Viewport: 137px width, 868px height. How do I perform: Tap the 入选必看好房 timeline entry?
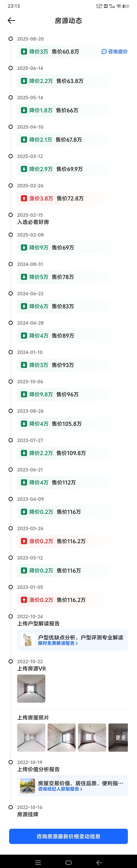pyautogui.click(x=33, y=222)
